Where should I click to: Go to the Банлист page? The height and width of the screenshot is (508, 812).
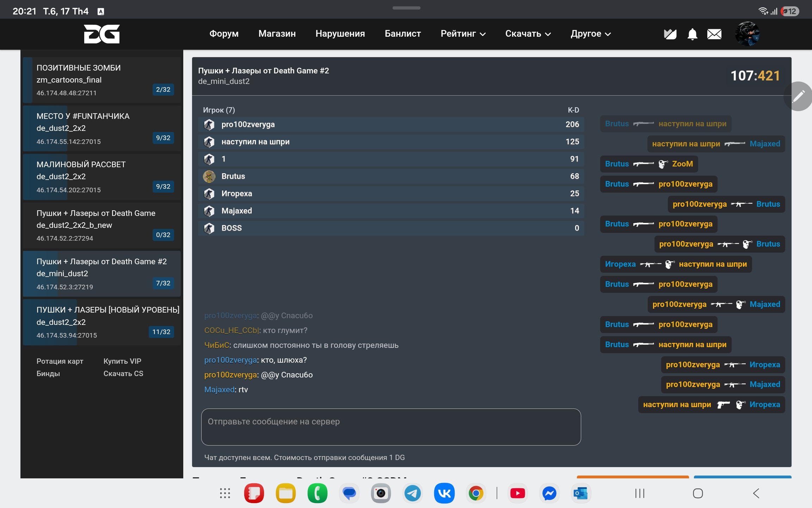point(402,34)
